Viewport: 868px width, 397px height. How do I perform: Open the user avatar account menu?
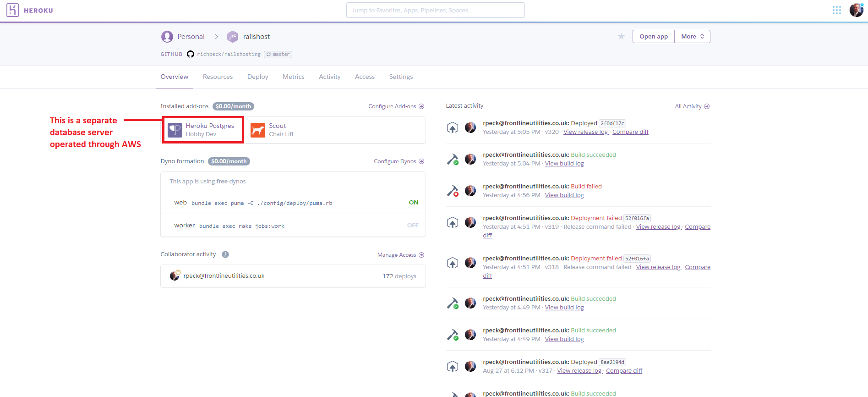[856, 10]
